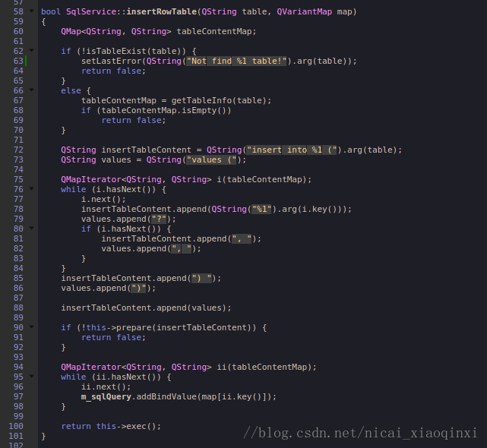The width and height of the screenshot is (487, 448).
Task: Click the else keyword on line 66
Action: pyautogui.click(x=71, y=90)
